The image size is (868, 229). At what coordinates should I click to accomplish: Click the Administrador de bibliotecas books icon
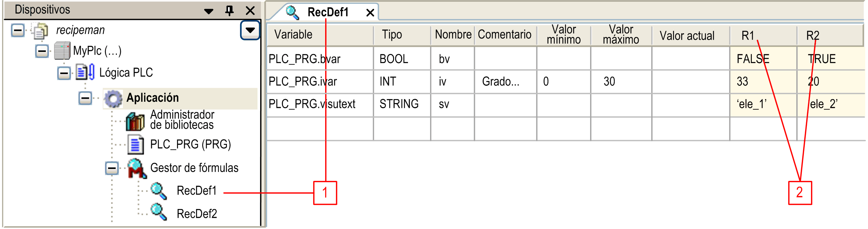pos(135,121)
